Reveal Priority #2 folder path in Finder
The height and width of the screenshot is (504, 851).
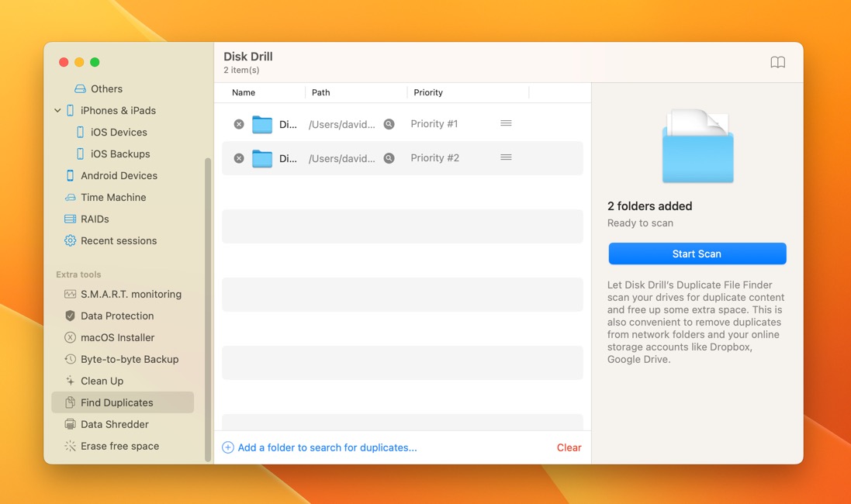(x=389, y=158)
